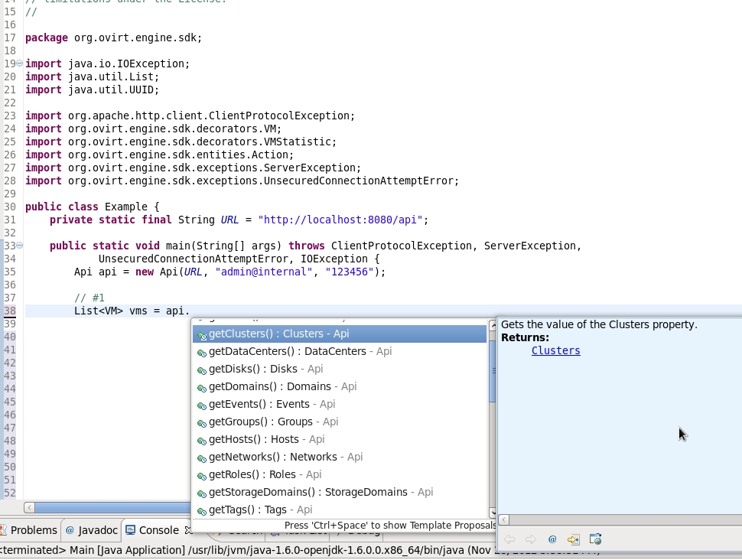The width and height of the screenshot is (742, 560).
Task: Click Open Declaration icon in Javadoc popup
Action: click(573, 539)
